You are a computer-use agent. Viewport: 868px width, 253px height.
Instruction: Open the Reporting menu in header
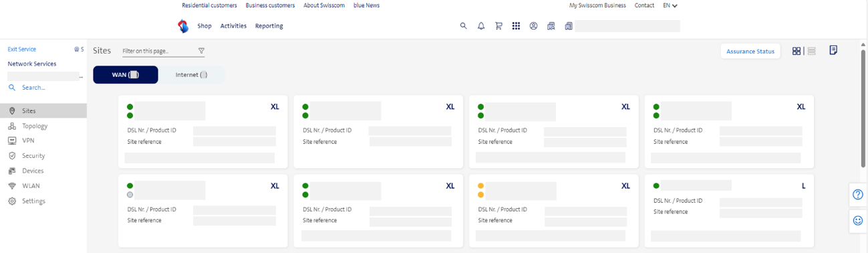coord(269,26)
